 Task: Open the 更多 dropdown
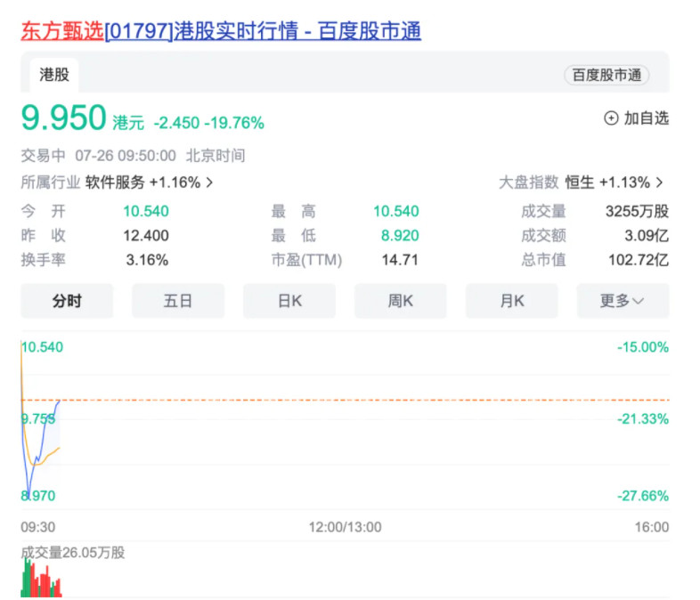[623, 301]
